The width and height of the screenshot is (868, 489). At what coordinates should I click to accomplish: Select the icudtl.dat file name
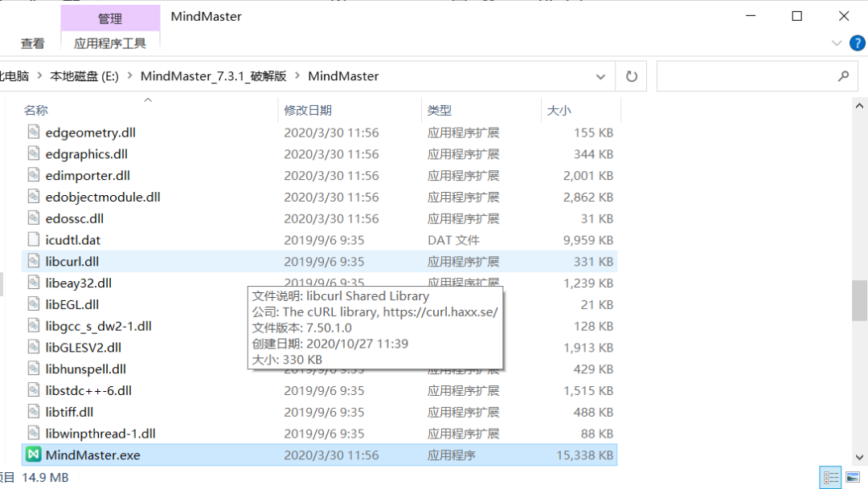point(72,240)
